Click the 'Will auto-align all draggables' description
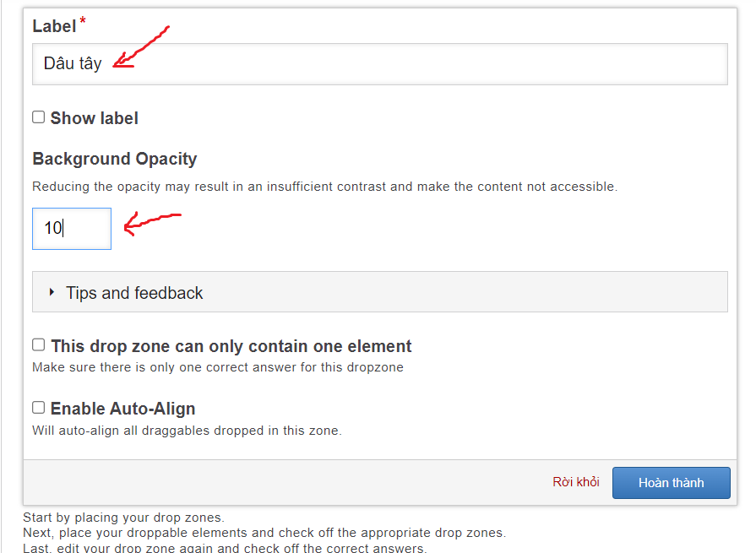 (186, 431)
